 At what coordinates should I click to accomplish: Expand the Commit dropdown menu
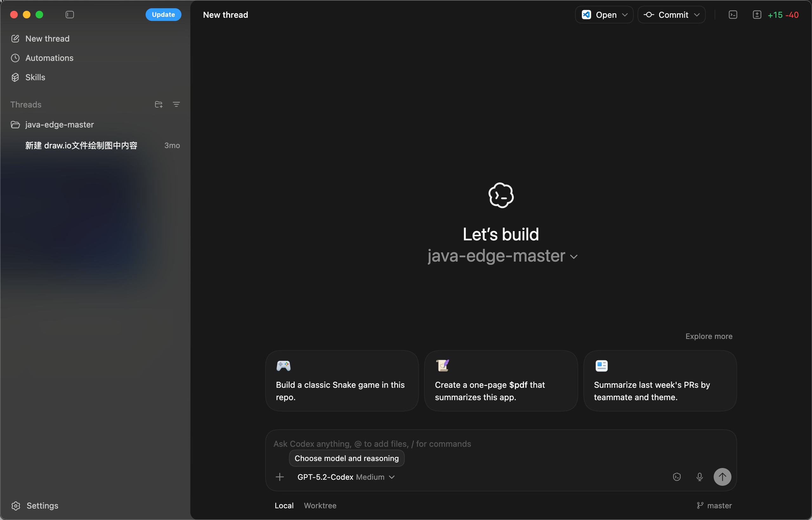click(697, 15)
